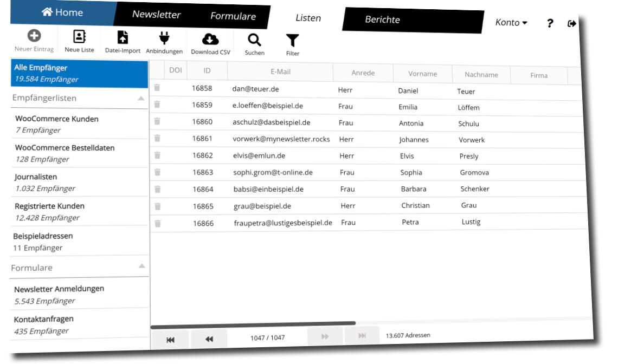The image size is (618, 364).
Task: Click the logout icon
Action: [x=571, y=24]
